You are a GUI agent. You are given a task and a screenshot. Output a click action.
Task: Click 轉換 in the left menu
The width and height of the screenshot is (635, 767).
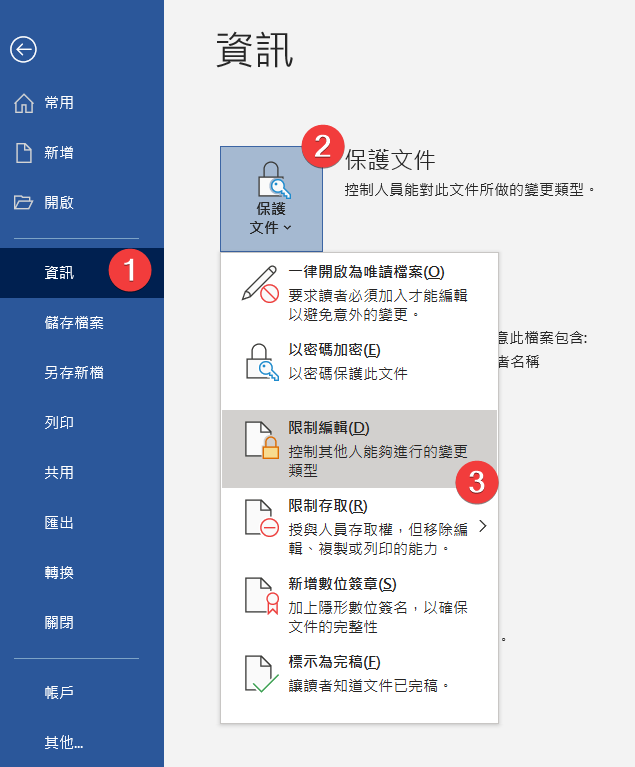(59, 572)
